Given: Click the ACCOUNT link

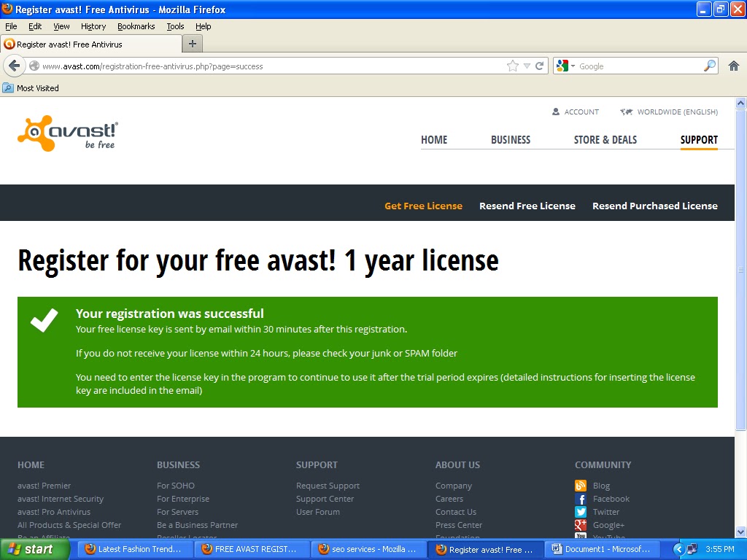Looking at the screenshot, I should [x=581, y=112].
